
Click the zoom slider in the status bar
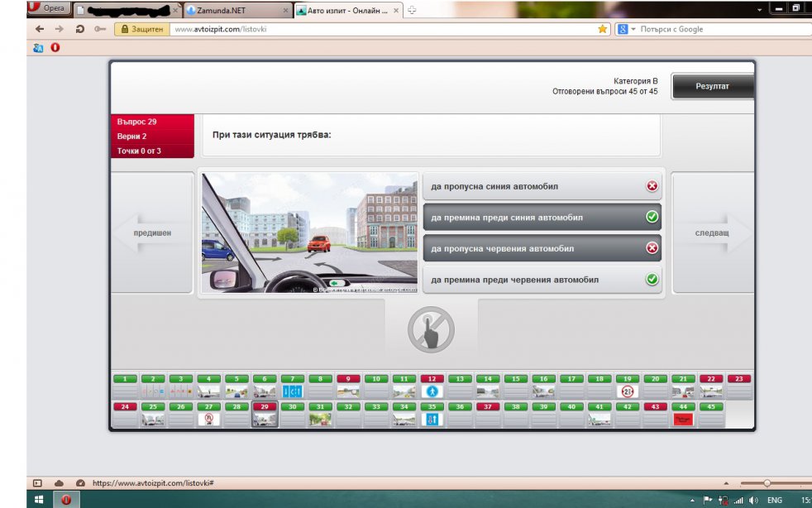coord(767,482)
